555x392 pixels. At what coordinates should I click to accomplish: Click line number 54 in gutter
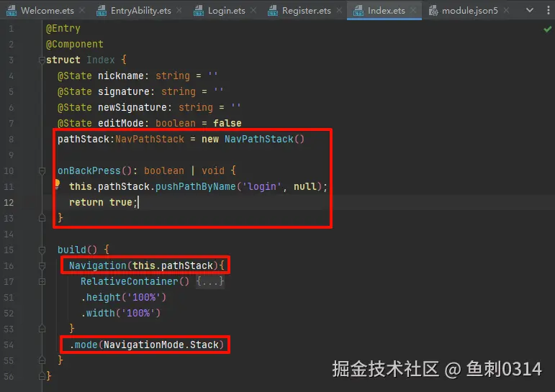click(x=9, y=345)
